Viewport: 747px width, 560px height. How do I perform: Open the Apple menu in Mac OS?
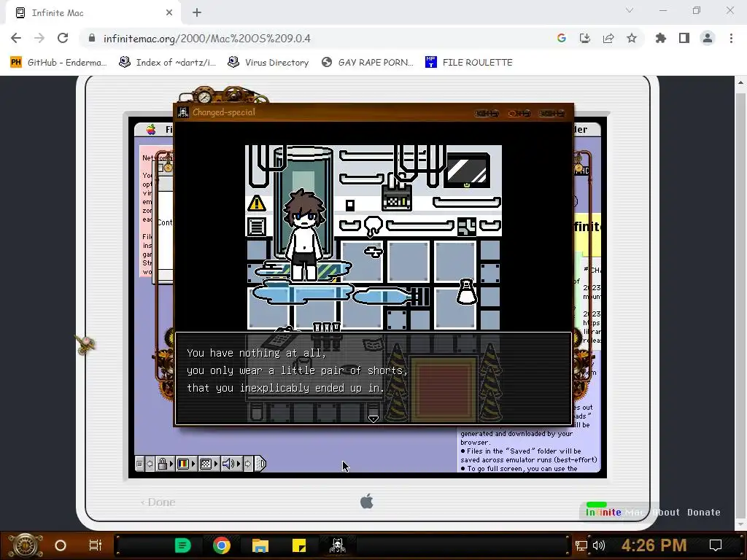151,130
